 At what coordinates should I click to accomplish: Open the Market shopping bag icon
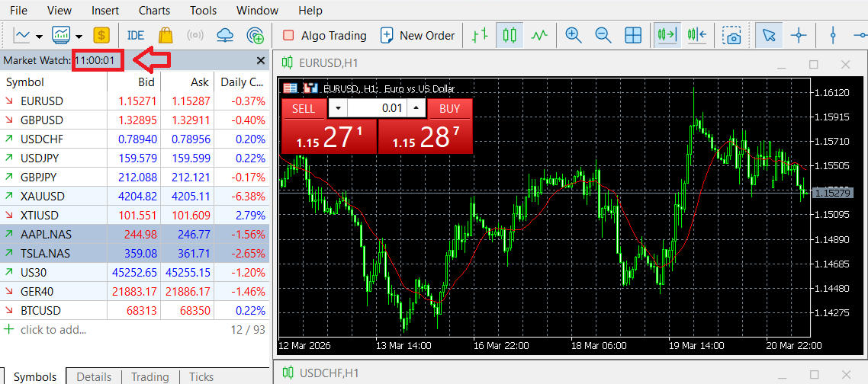click(165, 35)
